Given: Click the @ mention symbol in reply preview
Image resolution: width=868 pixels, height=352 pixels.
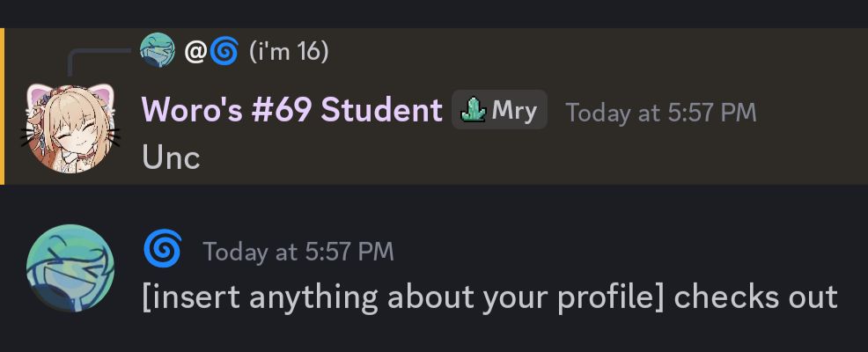Looking at the screenshot, I should [195, 52].
